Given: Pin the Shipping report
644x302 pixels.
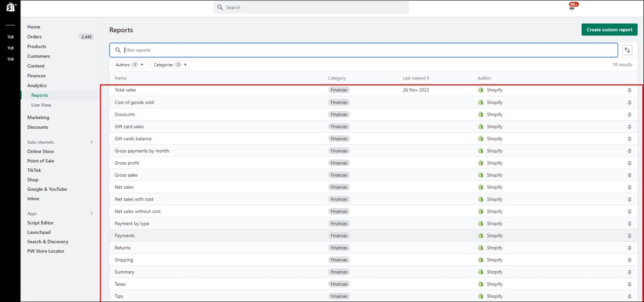Looking at the screenshot, I should [x=630, y=260].
